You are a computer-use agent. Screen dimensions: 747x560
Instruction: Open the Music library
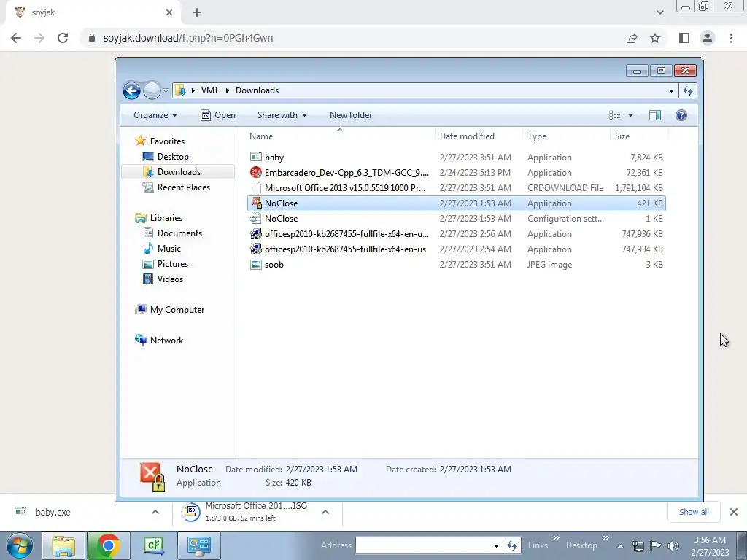click(x=161, y=249)
